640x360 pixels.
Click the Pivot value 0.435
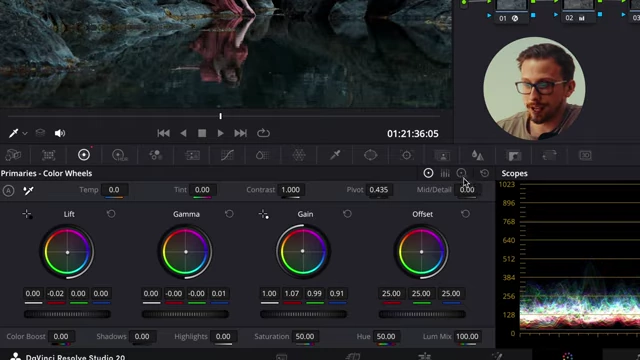(x=378, y=190)
